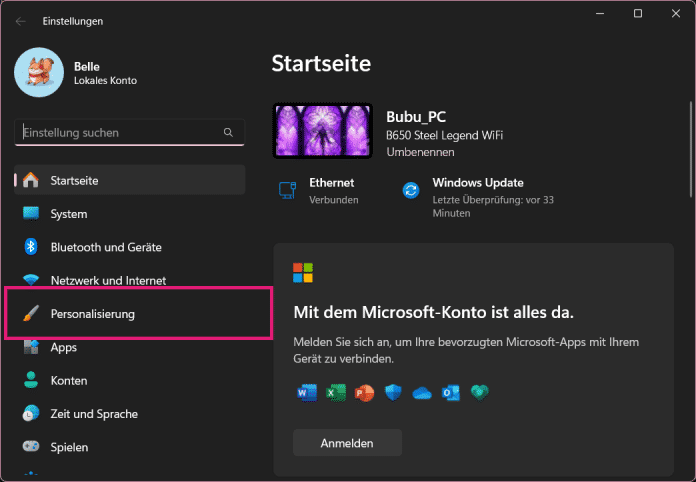Image resolution: width=696 pixels, height=482 pixels.
Task: Click the Microsoft four-color logo
Action: pyautogui.click(x=303, y=273)
